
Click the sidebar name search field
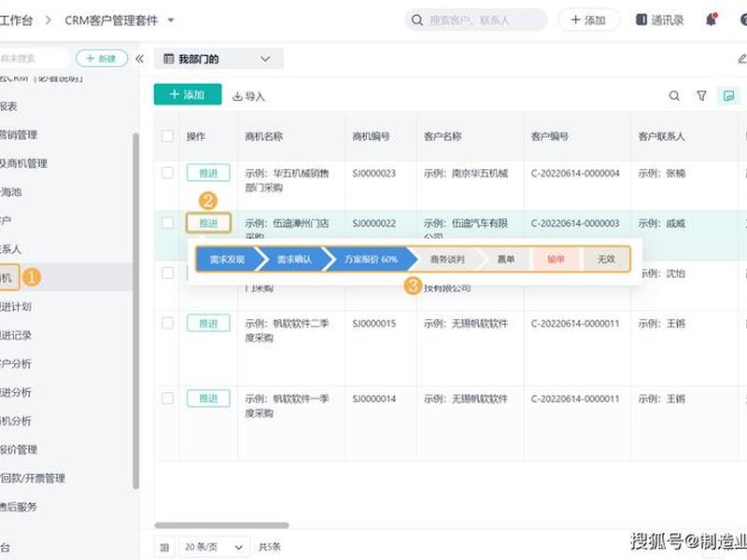(x=34, y=59)
